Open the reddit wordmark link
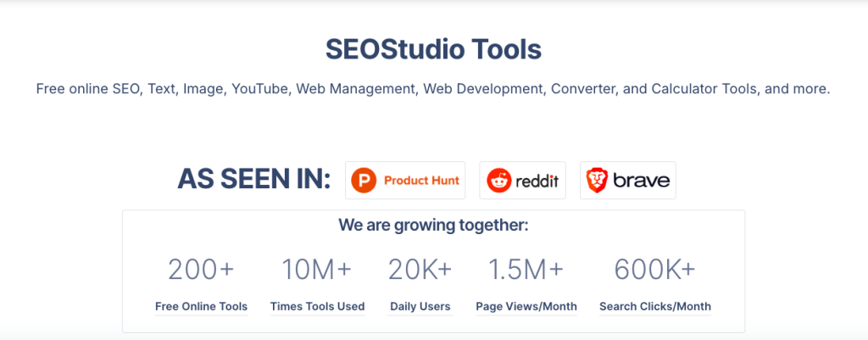This screenshot has width=868, height=340. 537,181
